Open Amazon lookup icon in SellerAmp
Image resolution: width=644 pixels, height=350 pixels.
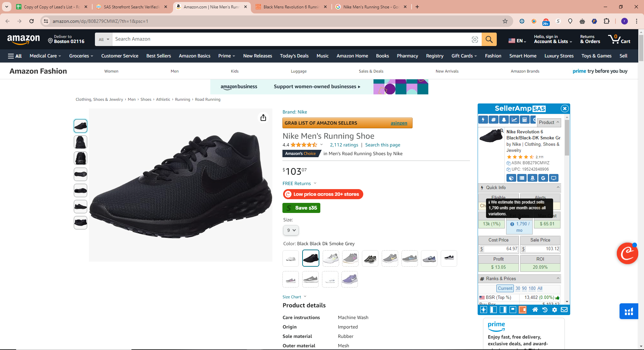point(533,178)
